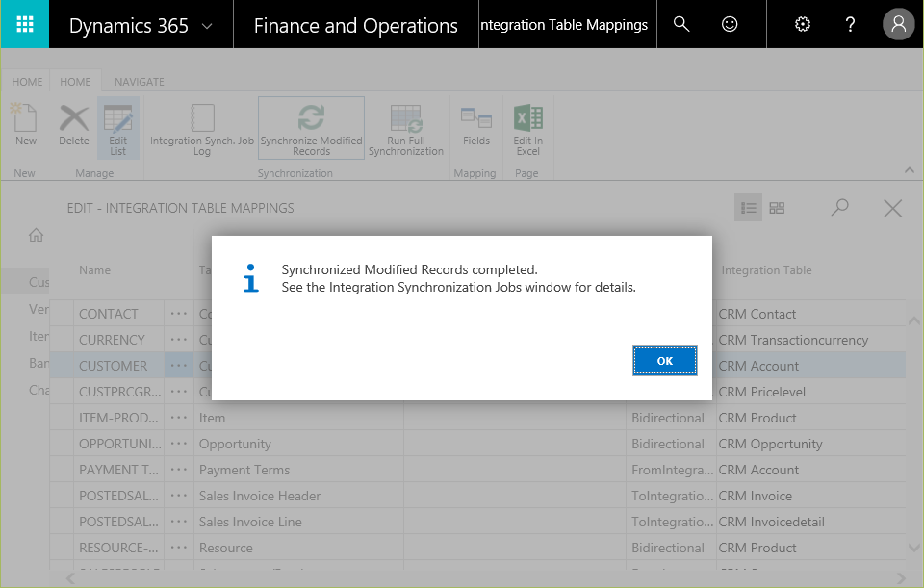Click the Integration Table Mappings header title

click(564, 25)
